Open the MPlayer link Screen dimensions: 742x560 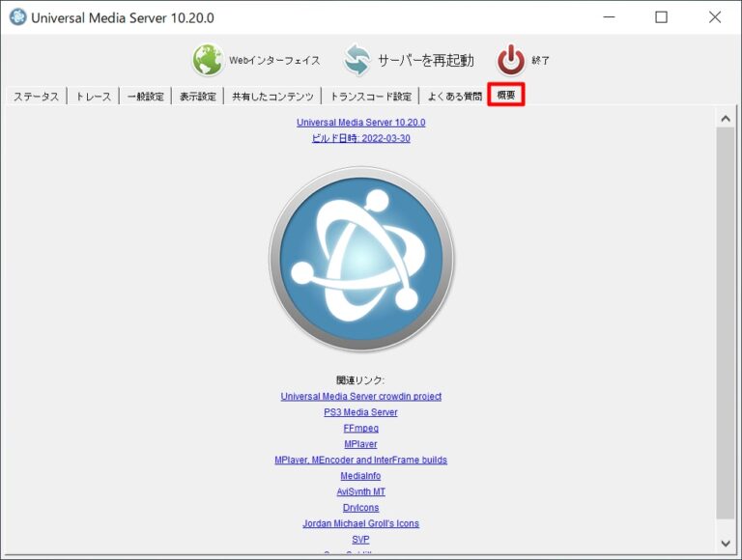click(x=360, y=444)
